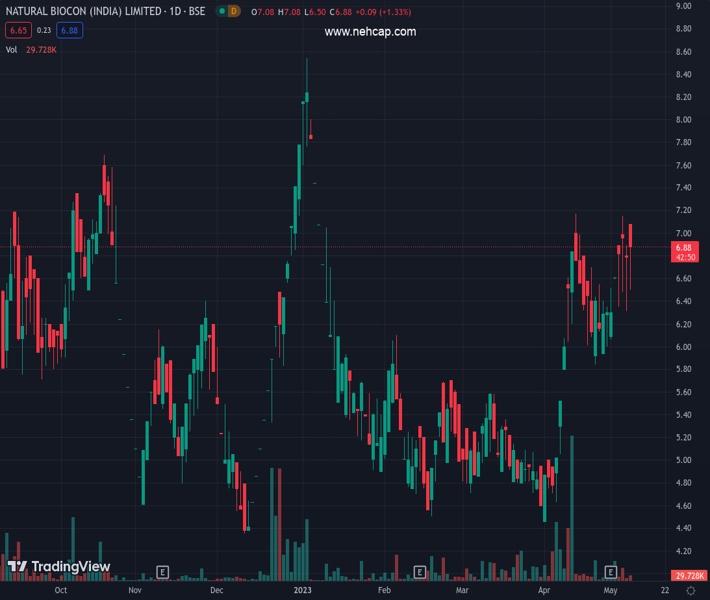Click the earnings marker near February
Viewport: 710px width, 600px height.
coord(420,572)
